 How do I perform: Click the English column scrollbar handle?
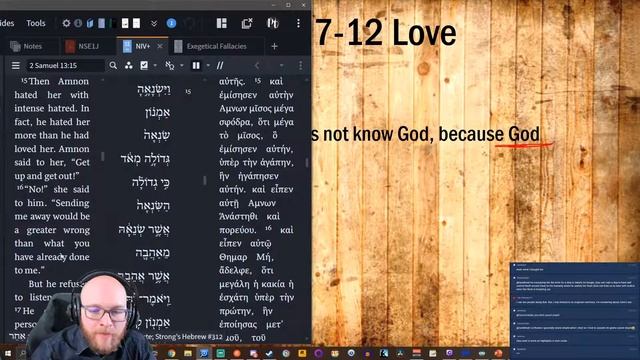pos(102,157)
